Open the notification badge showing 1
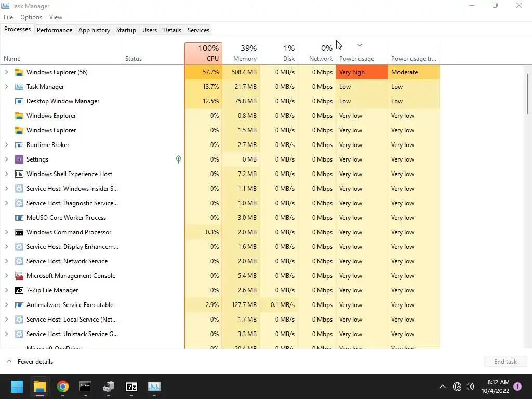Viewport: 532px width, 399px height. tap(517, 387)
